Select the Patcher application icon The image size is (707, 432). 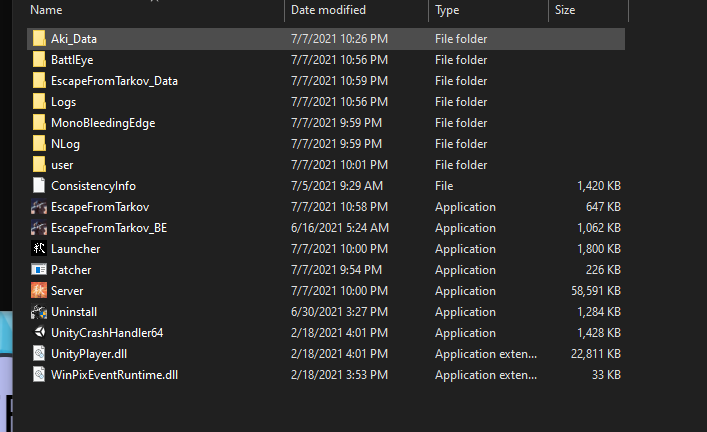pos(39,270)
